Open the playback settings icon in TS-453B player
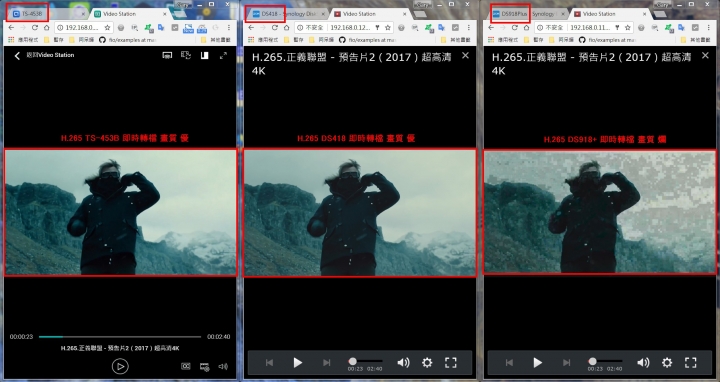Viewport: 720px width, 382px height. tap(204, 366)
